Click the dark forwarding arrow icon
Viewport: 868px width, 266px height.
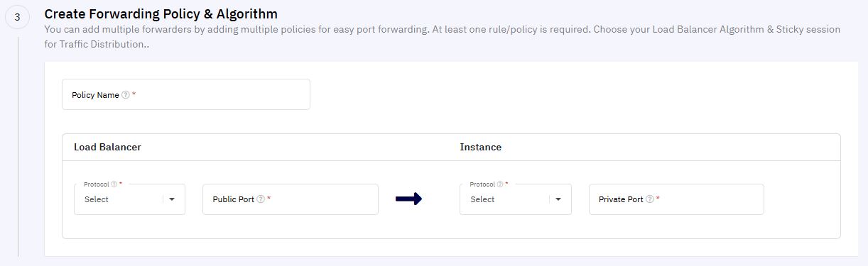[408, 199]
